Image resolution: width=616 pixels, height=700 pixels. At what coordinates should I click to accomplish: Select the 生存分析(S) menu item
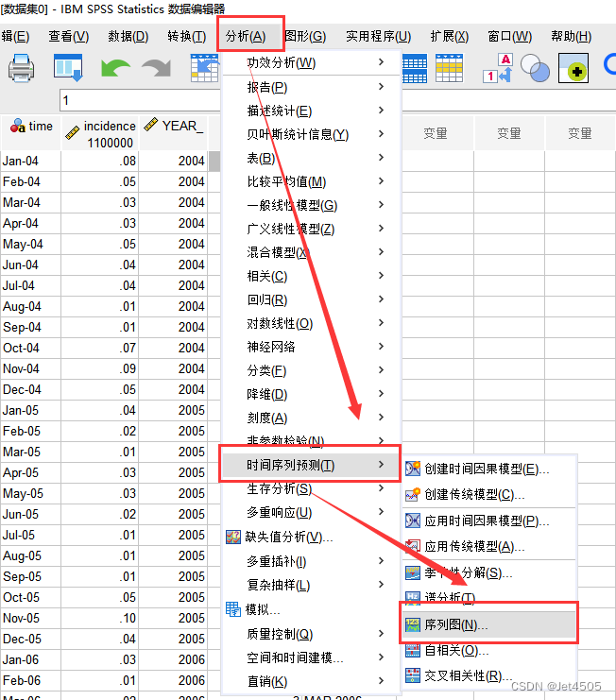tap(310, 488)
